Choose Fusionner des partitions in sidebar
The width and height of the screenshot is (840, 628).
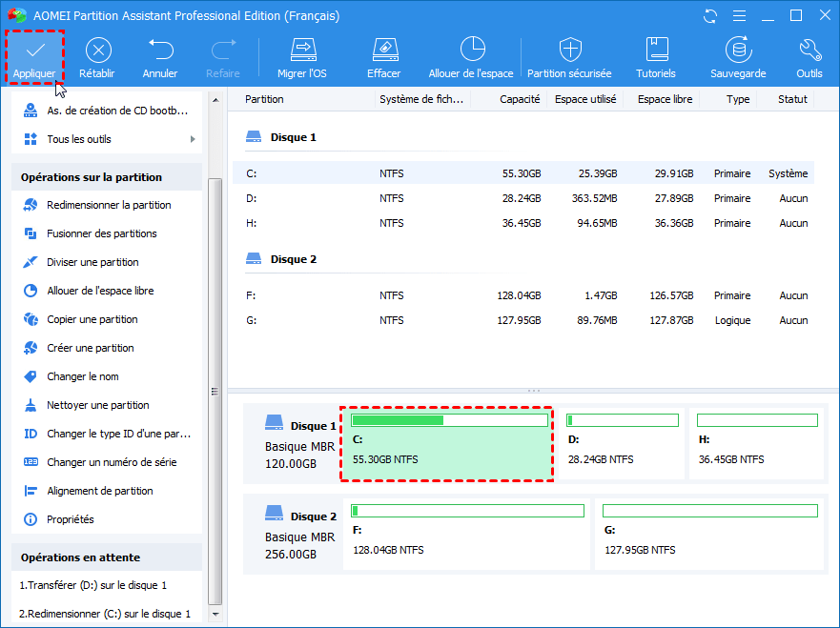click(x=102, y=233)
